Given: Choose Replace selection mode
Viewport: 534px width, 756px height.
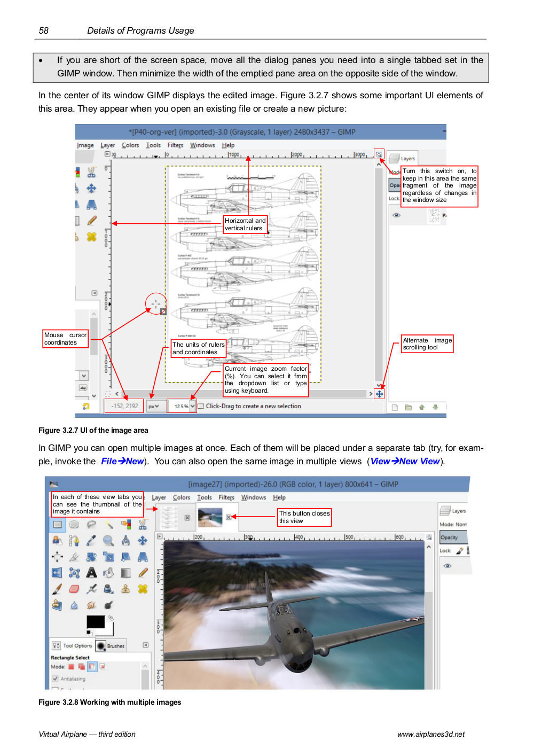Looking at the screenshot, I should tap(71, 666).
